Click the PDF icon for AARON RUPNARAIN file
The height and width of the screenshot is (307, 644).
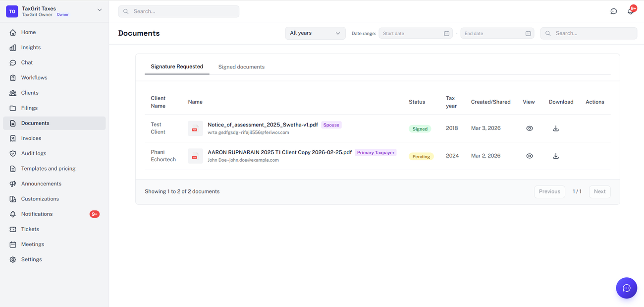[195, 156]
